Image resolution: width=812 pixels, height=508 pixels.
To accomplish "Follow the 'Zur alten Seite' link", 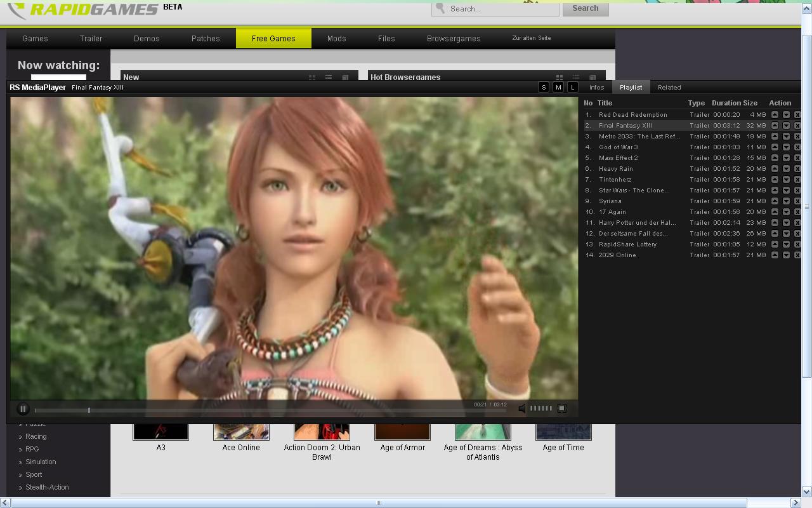I will (532, 38).
